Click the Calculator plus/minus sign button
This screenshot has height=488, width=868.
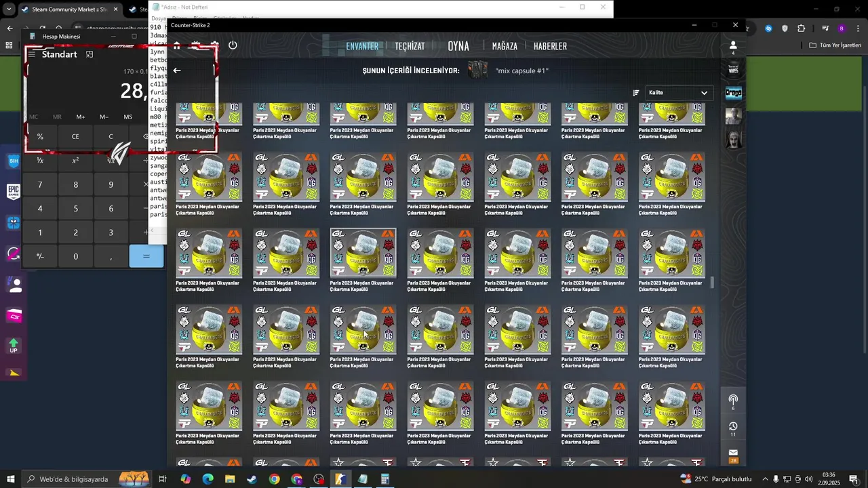(x=40, y=256)
